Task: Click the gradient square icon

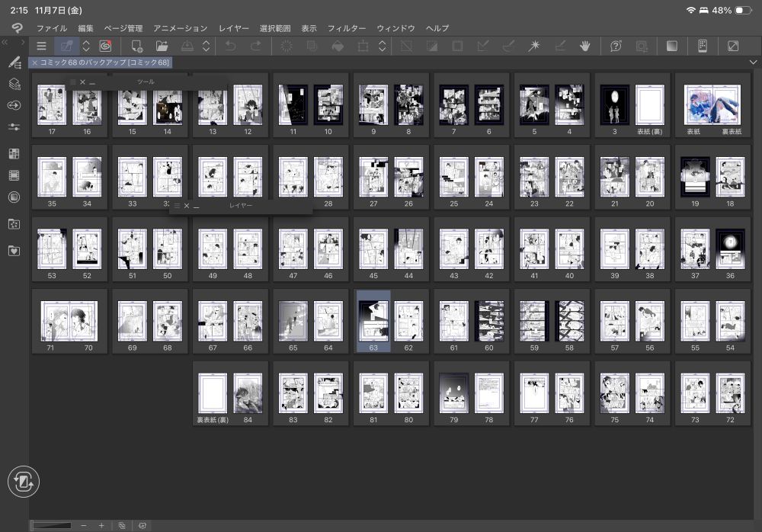Action: point(672,46)
